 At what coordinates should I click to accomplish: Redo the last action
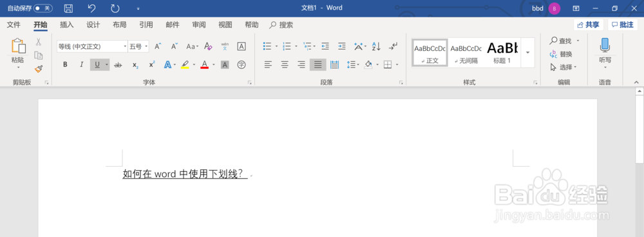115,8
